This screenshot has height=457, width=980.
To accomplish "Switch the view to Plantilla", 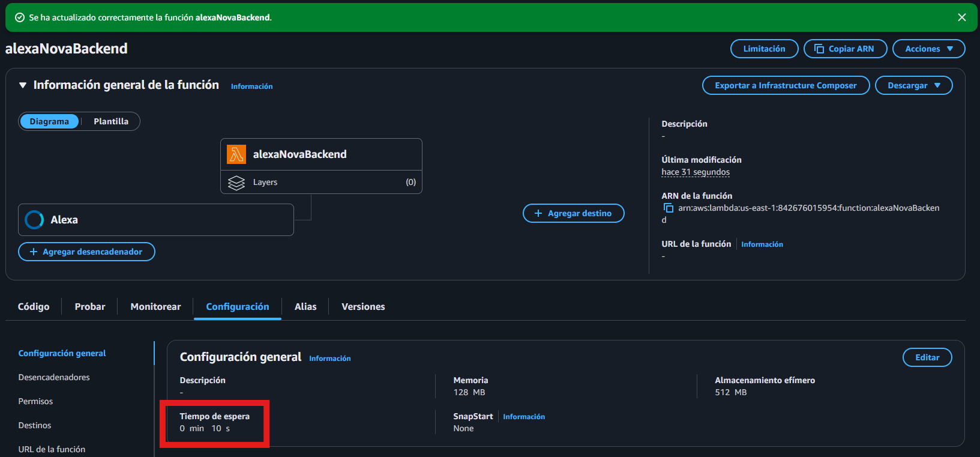I will pyautogui.click(x=111, y=121).
